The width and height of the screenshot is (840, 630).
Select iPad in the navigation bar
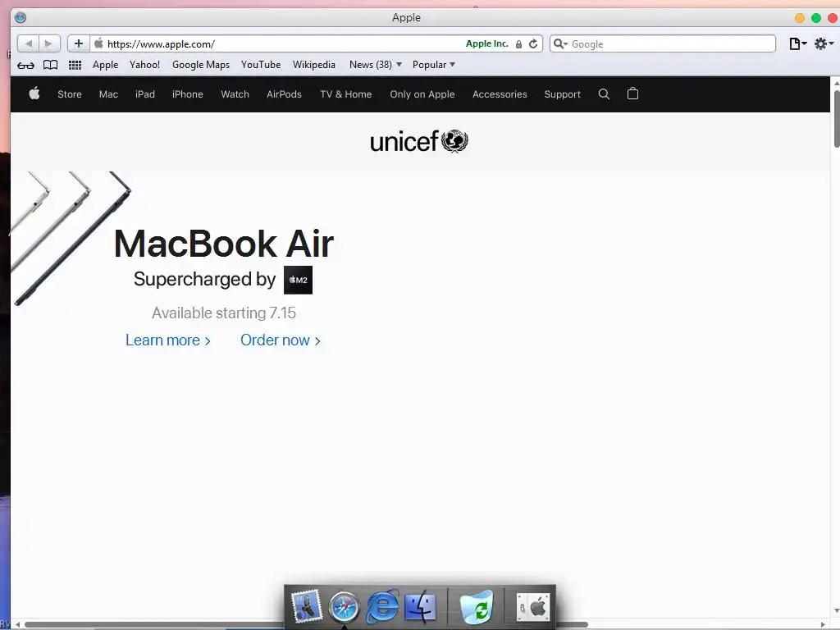pyautogui.click(x=144, y=94)
